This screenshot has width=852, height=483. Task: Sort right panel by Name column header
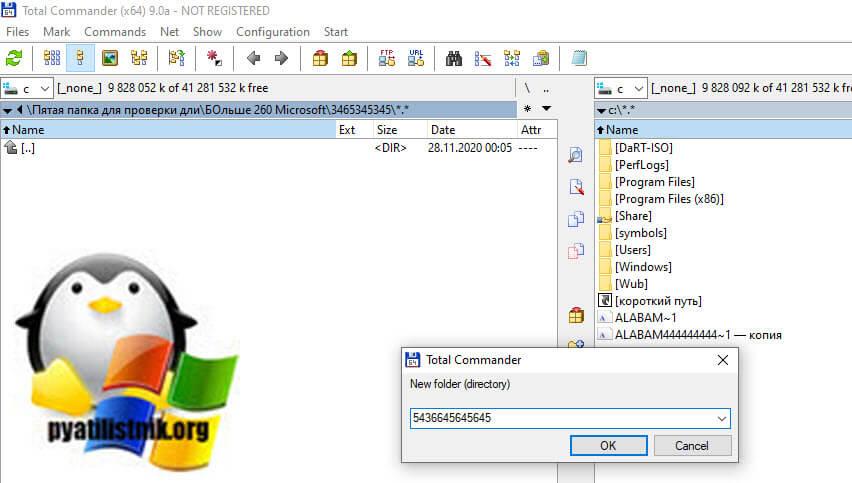coord(723,130)
